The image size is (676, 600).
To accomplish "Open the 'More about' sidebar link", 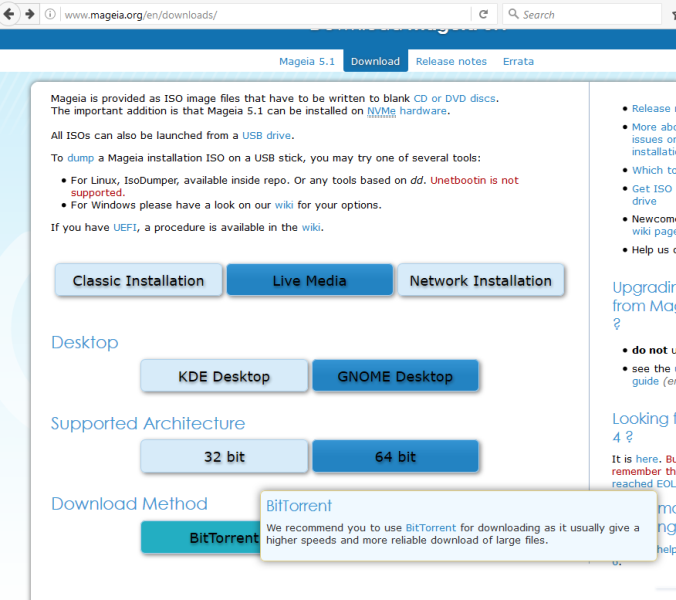I will point(653,139).
